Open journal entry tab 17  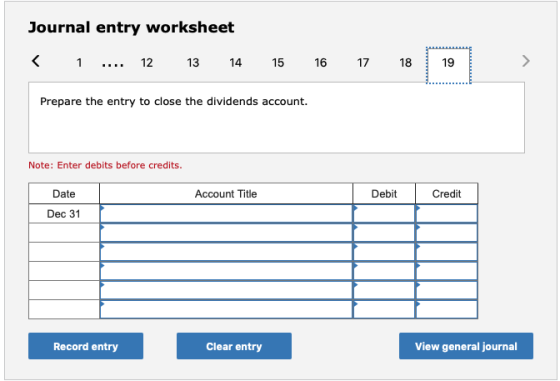(363, 63)
